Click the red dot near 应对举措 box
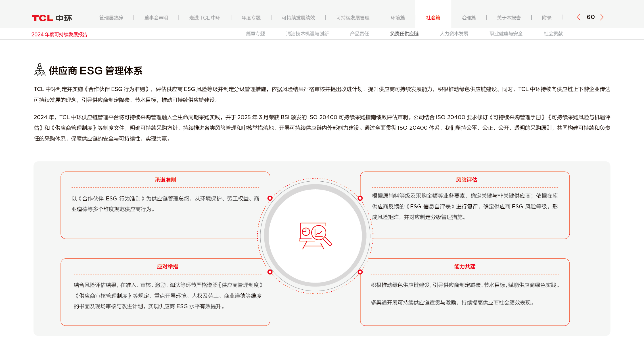 [270, 272]
